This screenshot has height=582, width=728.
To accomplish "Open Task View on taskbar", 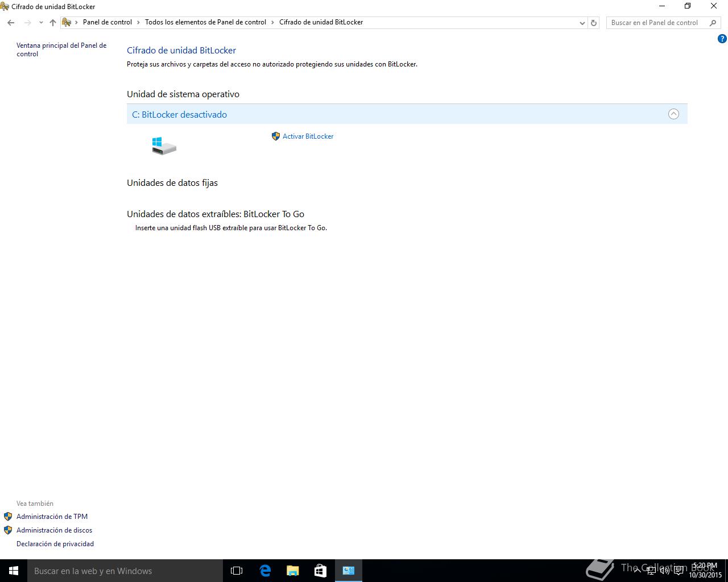I will click(237, 571).
